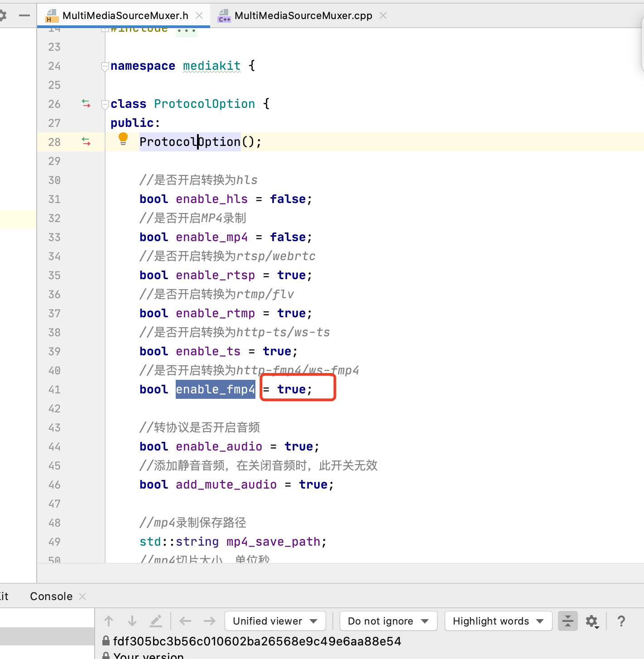The height and width of the screenshot is (659, 644).
Task: Collapse the namespace mediakit folding region
Action: pos(105,66)
